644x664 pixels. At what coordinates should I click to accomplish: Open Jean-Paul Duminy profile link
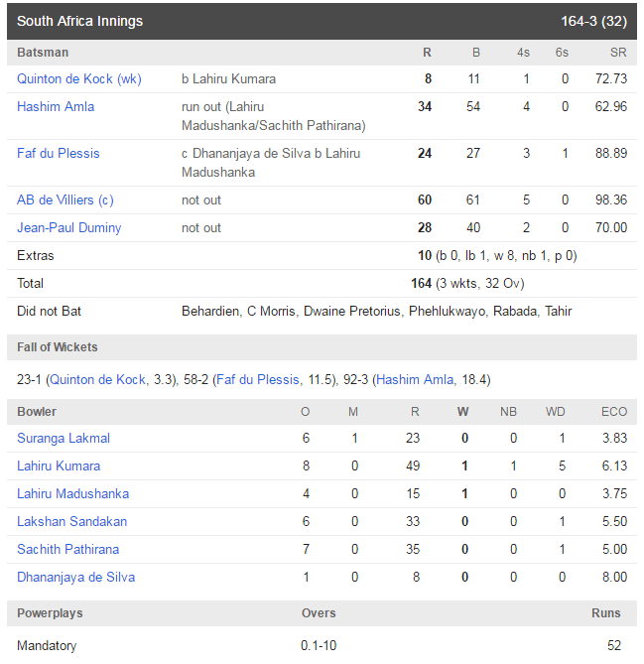[69, 228]
